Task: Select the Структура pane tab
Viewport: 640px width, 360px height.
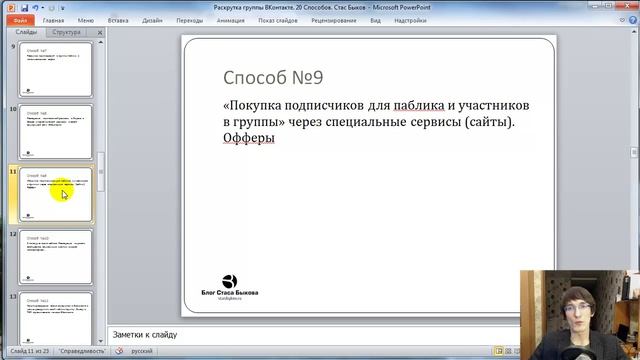Action: pyautogui.click(x=66, y=32)
